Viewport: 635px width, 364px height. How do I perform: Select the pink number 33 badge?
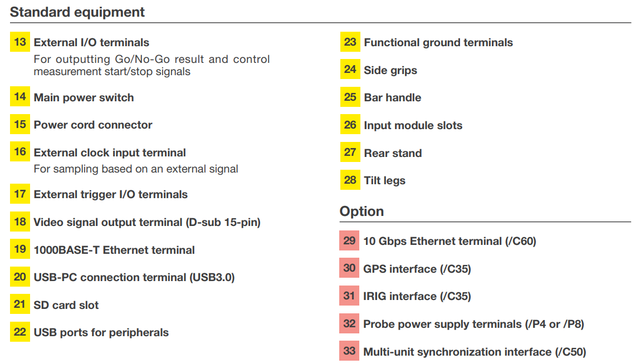(349, 351)
